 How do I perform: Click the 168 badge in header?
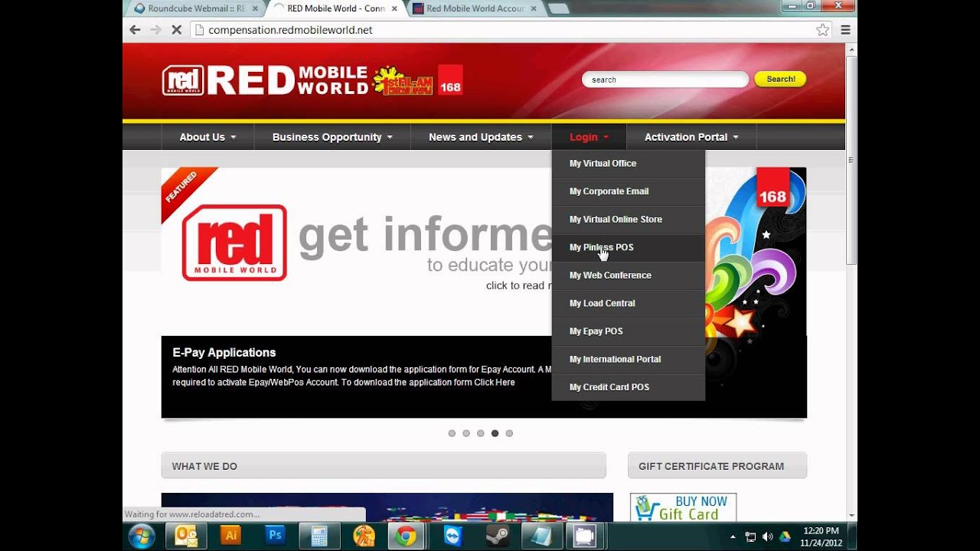coord(450,80)
